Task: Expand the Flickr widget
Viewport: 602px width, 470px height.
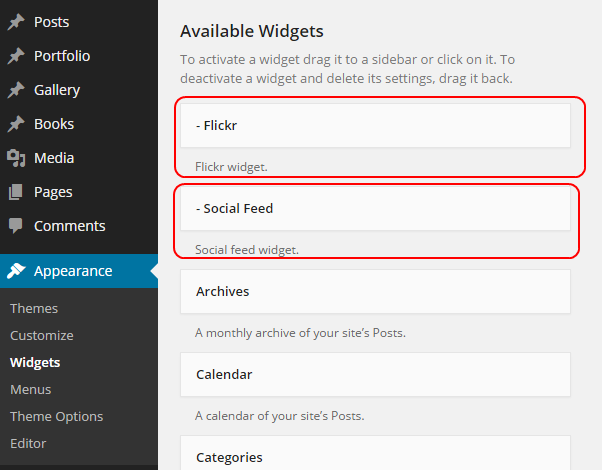Action: click(375, 126)
